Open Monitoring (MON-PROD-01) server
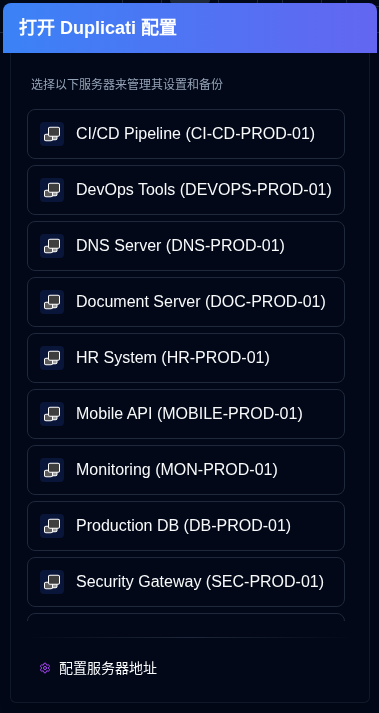 coord(186,469)
